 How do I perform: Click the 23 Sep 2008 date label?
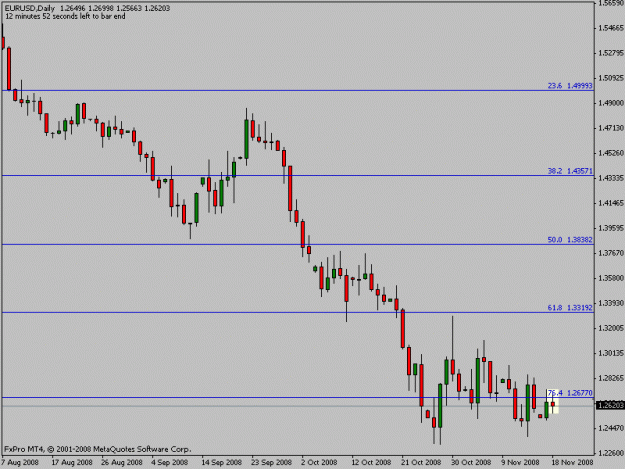pos(271,463)
